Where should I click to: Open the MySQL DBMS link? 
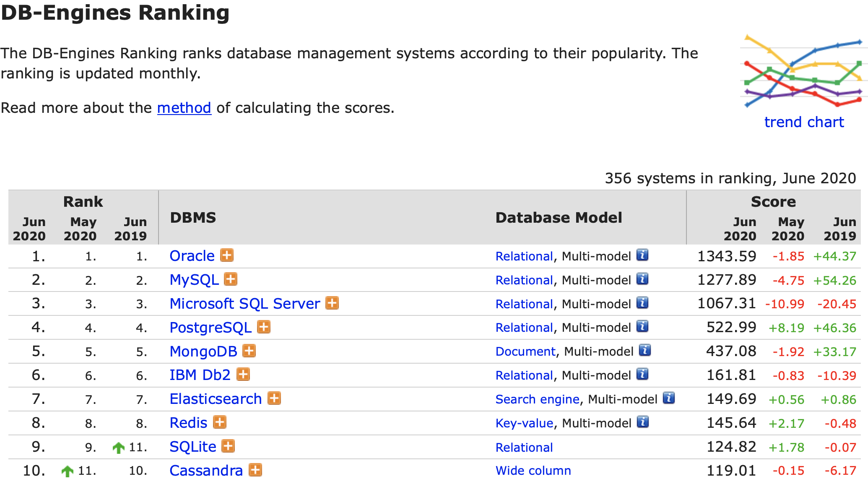point(194,280)
